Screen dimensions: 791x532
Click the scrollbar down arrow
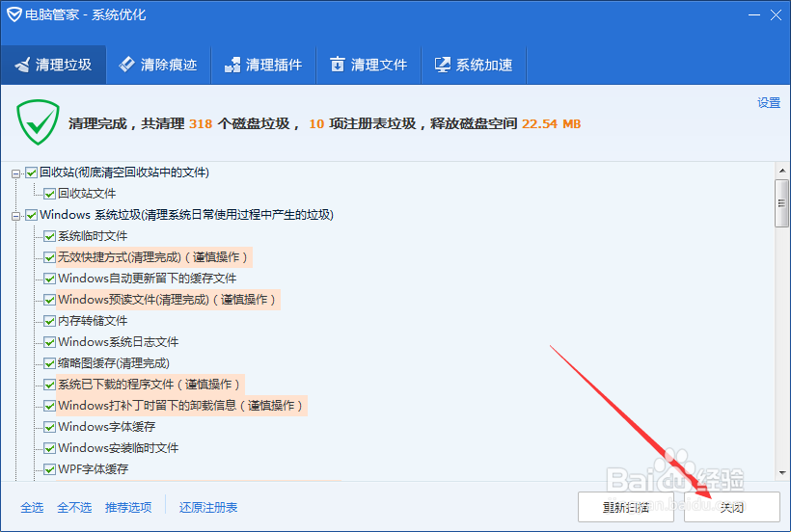782,473
